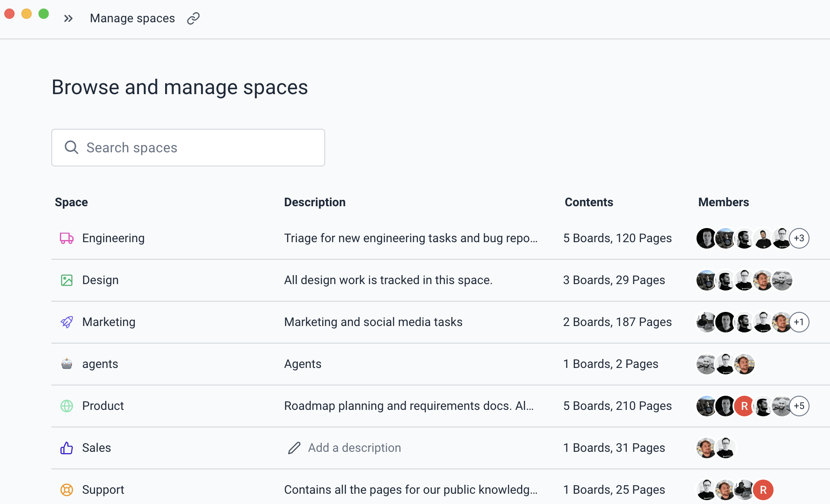Click the Sales thumbs-up icon

click(66, 448)
